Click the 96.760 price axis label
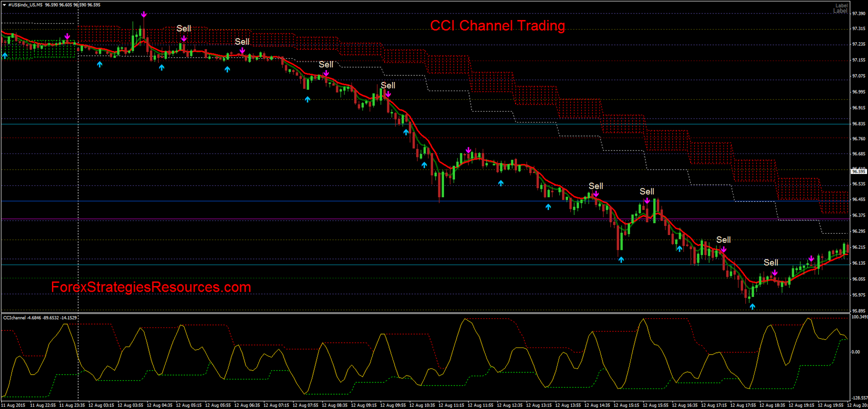The width and height of the screenshot is (868, 409). tap(859, 139)
